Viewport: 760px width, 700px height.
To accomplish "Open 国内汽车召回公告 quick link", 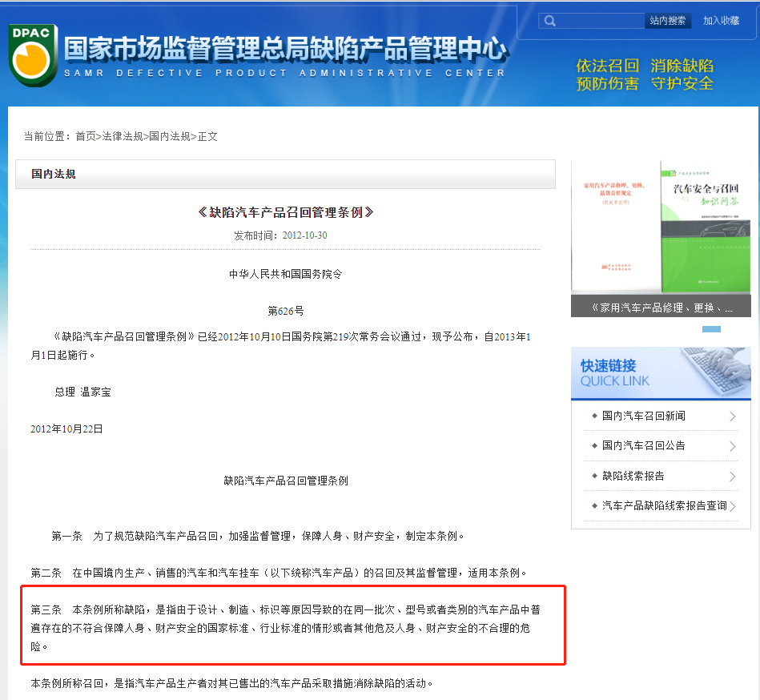I will [644, 445].
